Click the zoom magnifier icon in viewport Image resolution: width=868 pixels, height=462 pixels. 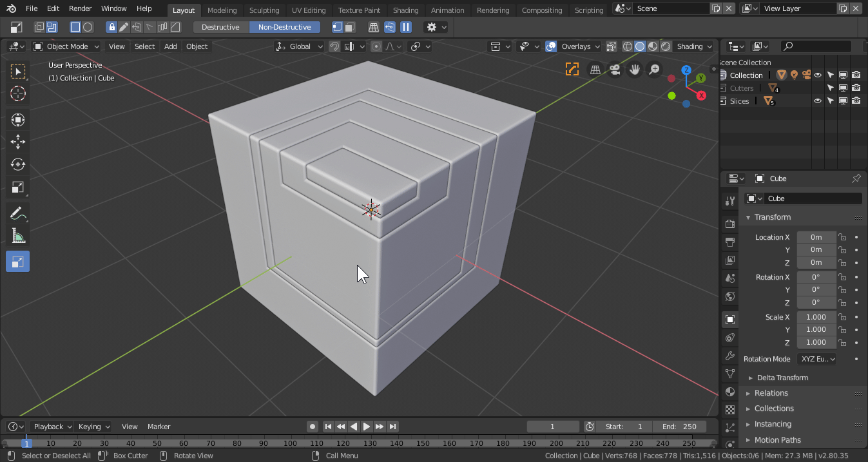[653, 70]
